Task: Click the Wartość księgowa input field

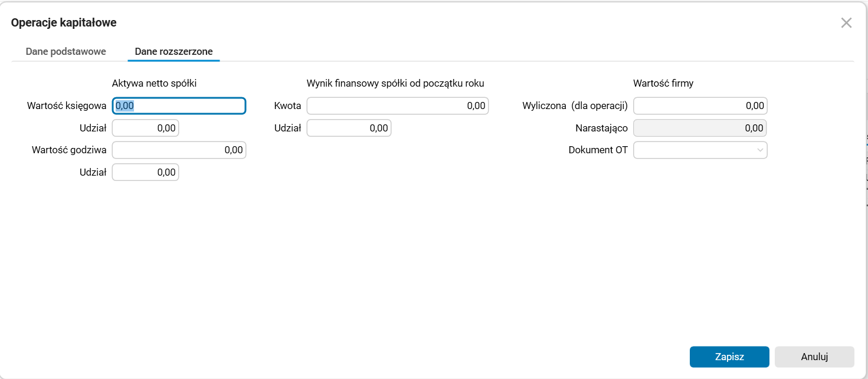Action: click(x=179, y=106)
